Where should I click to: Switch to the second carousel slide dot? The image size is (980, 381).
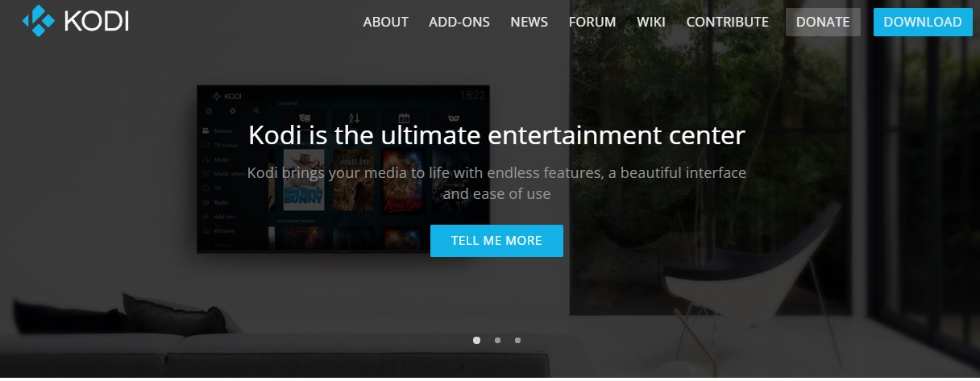click(497, 340)
